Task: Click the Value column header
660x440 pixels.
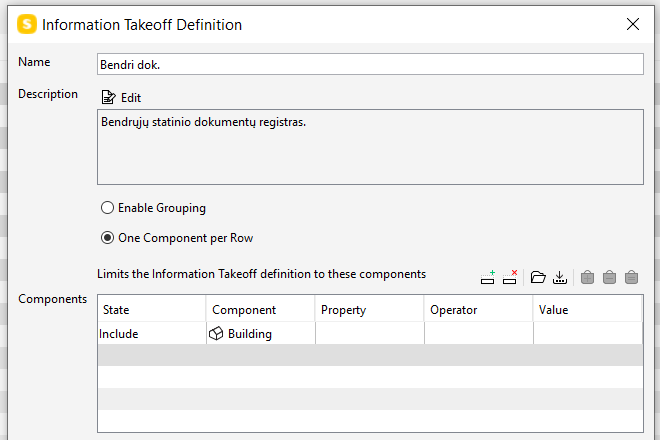Action: pos(588,310)
